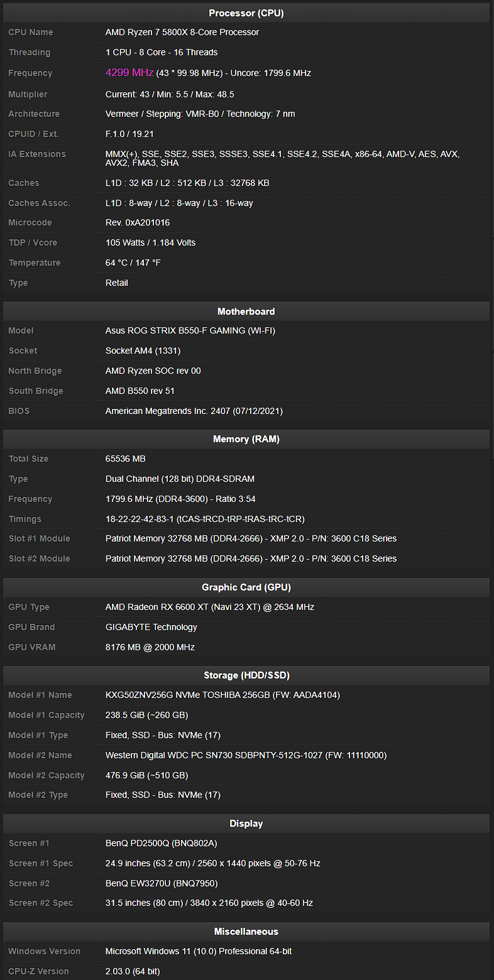Click the CPU-Z Version row label

click(39, 971)
